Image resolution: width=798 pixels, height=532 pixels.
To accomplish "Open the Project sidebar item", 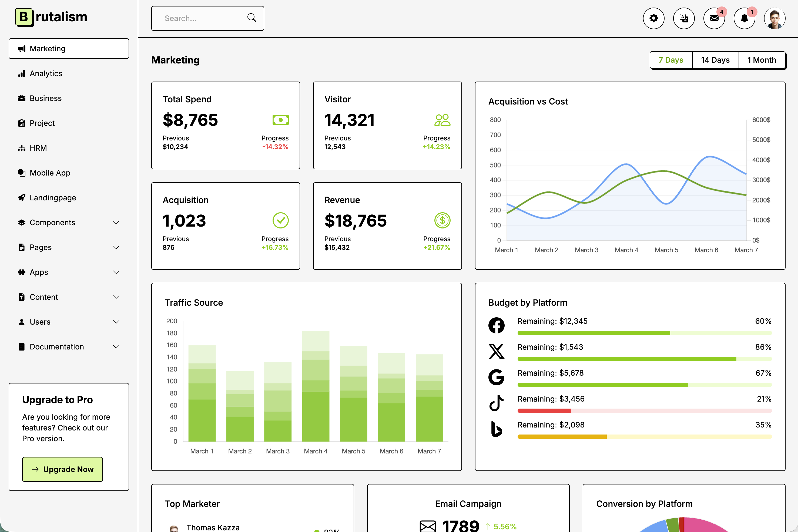I will [69, 123].
